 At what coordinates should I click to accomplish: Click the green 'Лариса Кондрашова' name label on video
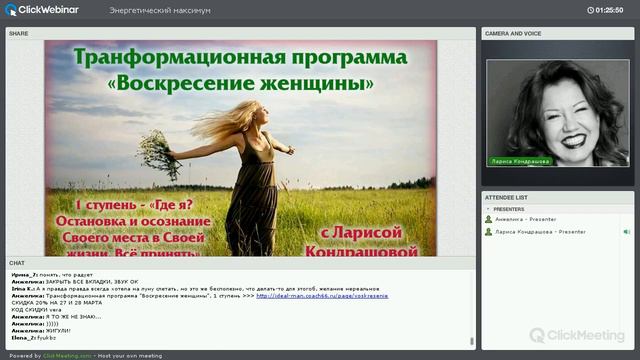520,161
